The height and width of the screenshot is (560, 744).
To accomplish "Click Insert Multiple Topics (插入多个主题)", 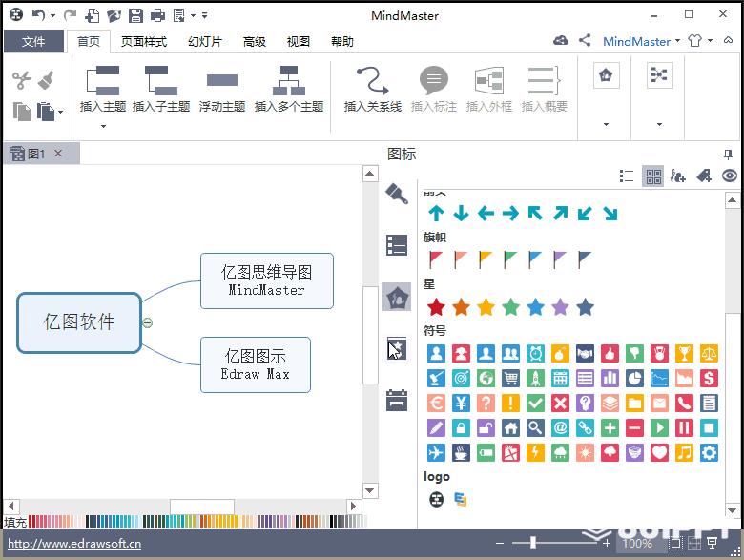I will coord(288,90).
